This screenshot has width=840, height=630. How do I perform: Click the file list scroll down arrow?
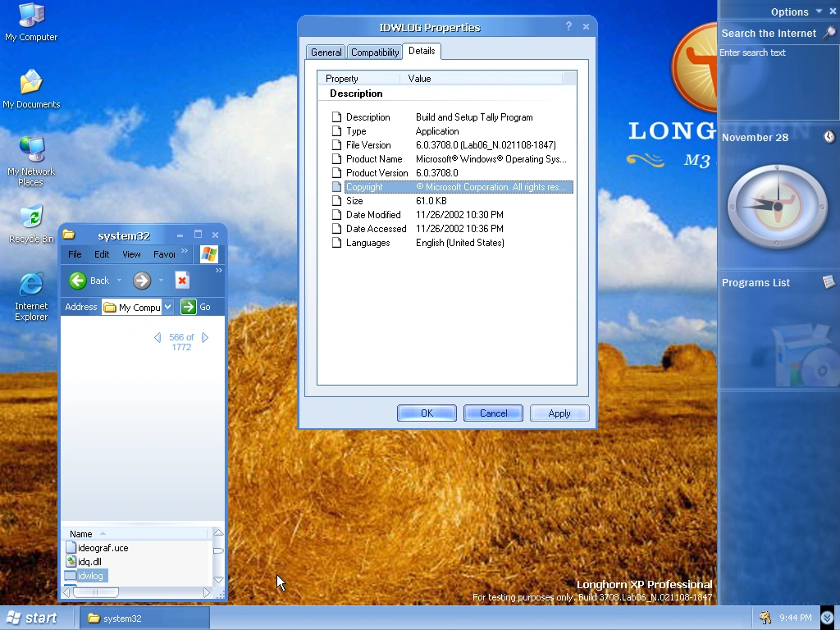pyautogui.click(x=218, y=580)
